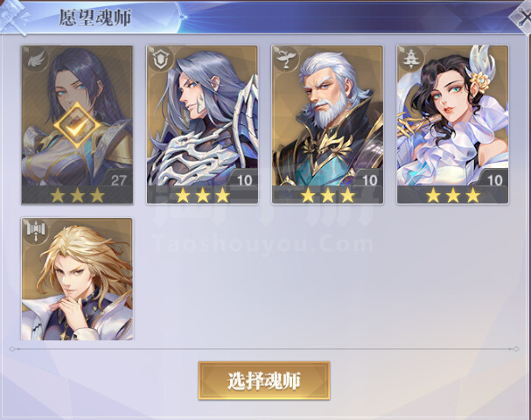Click the 选择魂师 button
The image size is (531, 420).
[x=264, y=381]
